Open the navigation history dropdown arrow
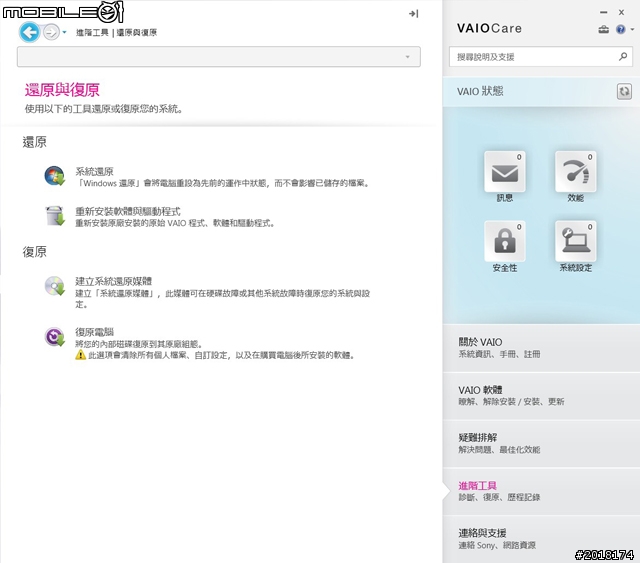 tap(64, 32)
